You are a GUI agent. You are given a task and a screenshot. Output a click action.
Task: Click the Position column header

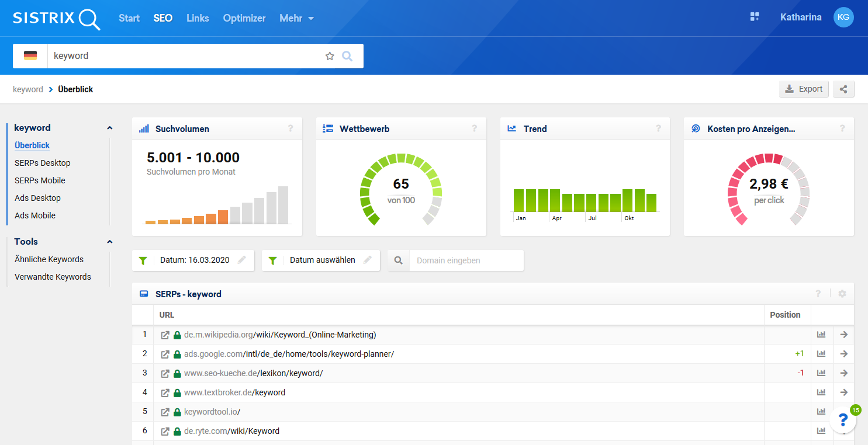pos(785,315)
